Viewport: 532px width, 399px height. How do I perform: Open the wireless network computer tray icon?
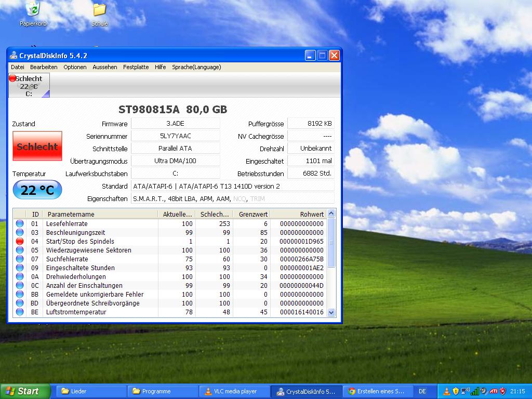(465, 391)
